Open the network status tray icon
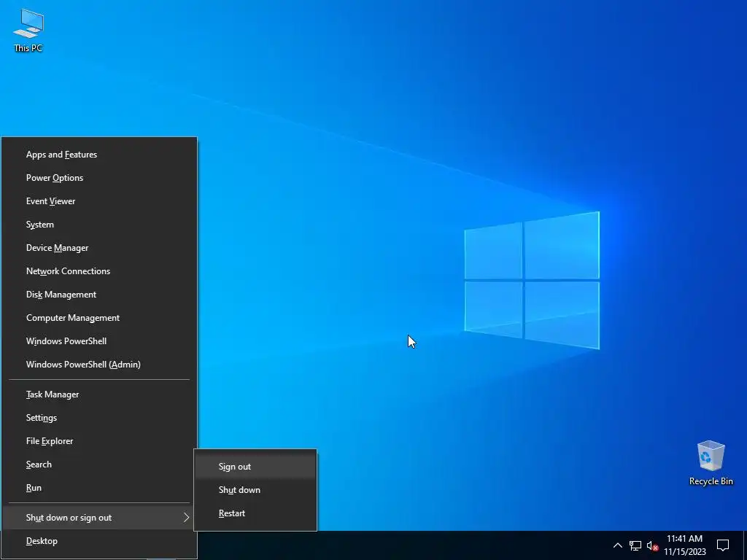Viewport: 747px width, 560px height. (x=635, y=545)
